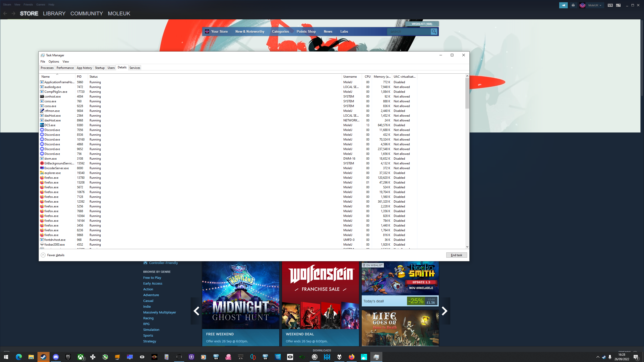Switch to the Processes tab

(x=47, y=68)
